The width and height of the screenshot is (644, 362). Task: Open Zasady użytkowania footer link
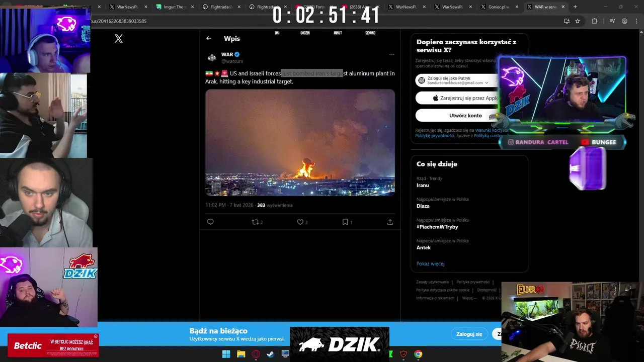coord(432,282)
